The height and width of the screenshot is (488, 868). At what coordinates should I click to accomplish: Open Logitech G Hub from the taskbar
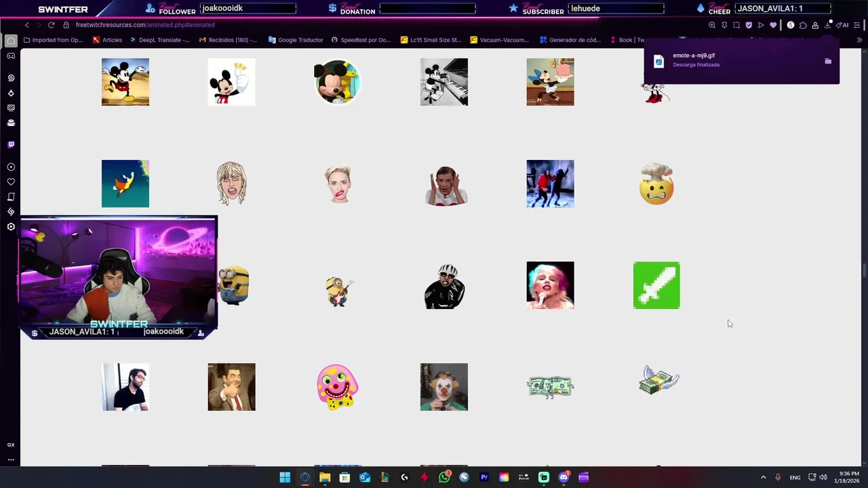[x=404, y=477]
